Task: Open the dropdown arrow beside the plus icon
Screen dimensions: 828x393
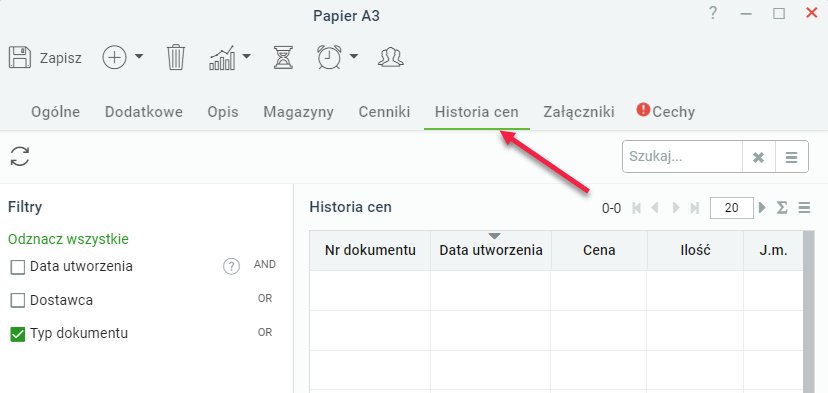Action: click(x=139, y=56)
